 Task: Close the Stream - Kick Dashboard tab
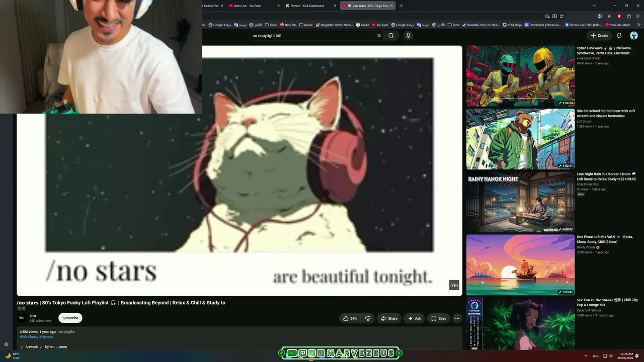tap(335, 6)
